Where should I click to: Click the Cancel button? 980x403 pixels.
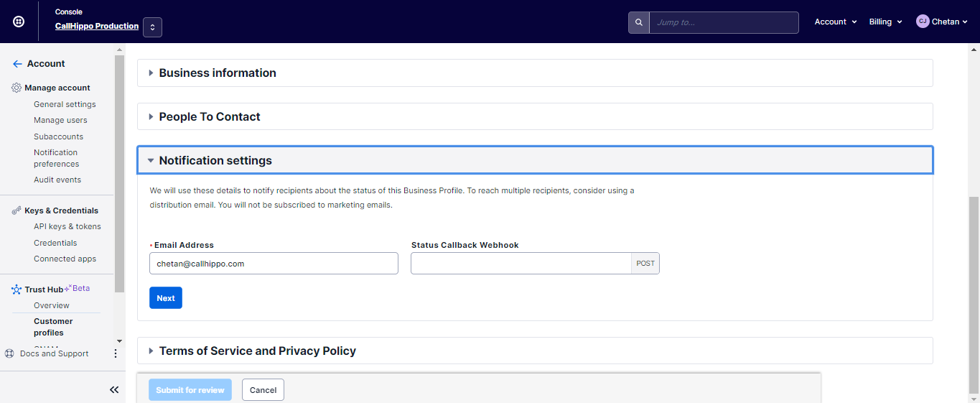coord(263,390)
